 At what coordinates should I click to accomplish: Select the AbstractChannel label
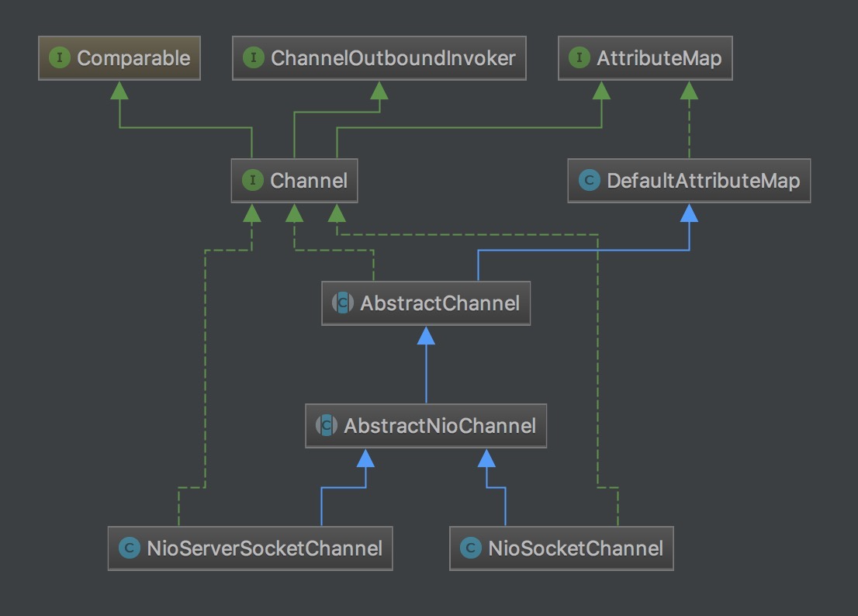click(x=440, y=303)
